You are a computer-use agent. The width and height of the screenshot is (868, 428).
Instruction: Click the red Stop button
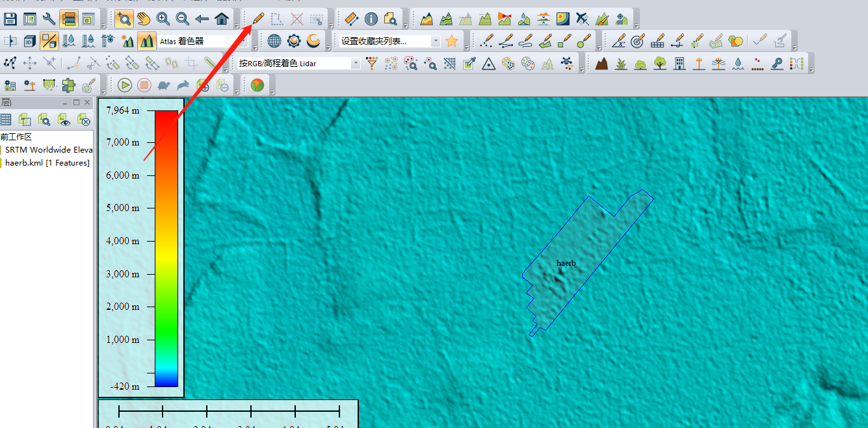(144, 85)
